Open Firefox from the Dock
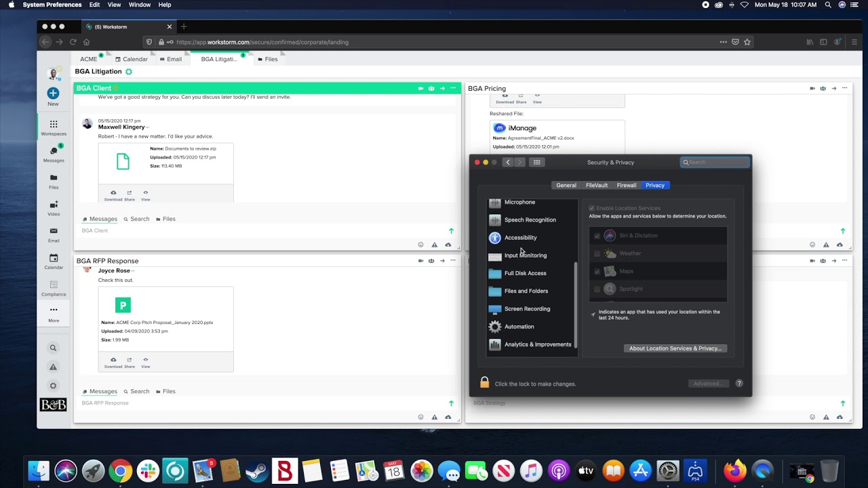 click(734, 470)
